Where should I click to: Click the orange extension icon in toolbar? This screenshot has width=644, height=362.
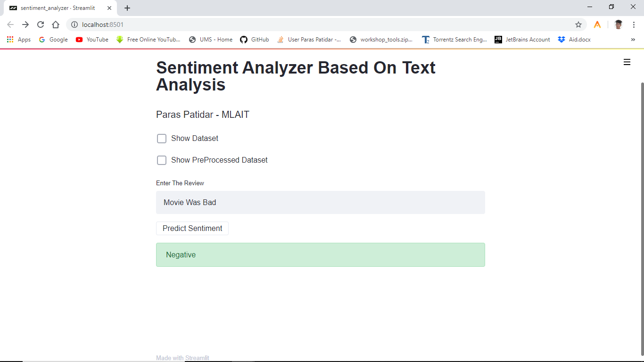coord(597,25)
